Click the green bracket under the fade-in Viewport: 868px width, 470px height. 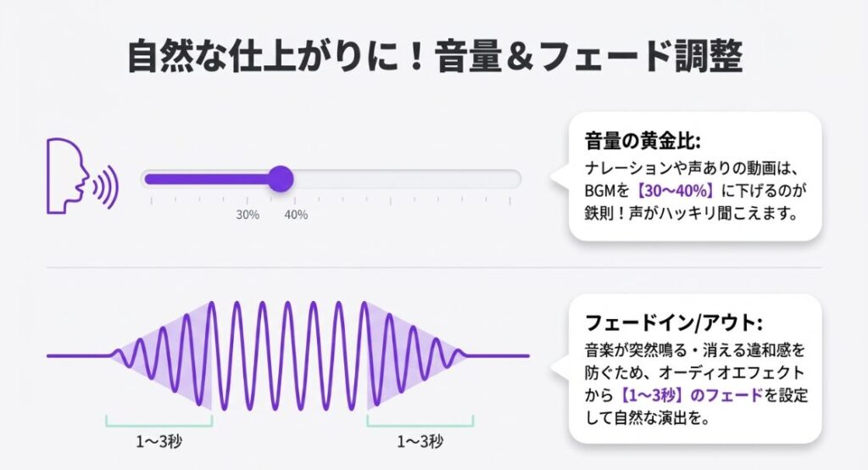158,422
